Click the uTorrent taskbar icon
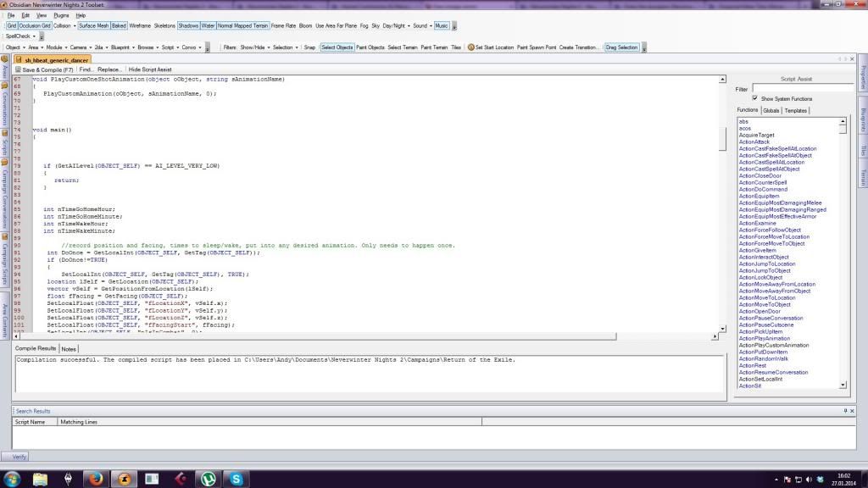The image size is (868, 488). tap(209, 479)
